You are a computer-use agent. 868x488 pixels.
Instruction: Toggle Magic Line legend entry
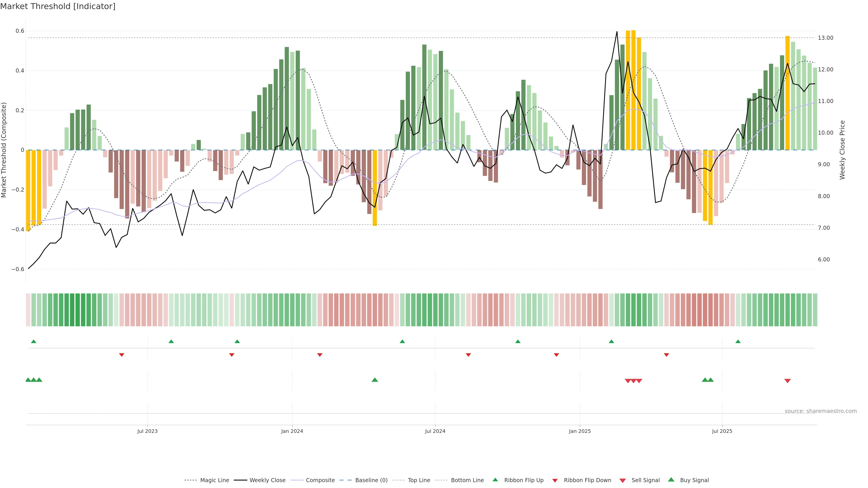pyautogui.click(x=214, y=480)
